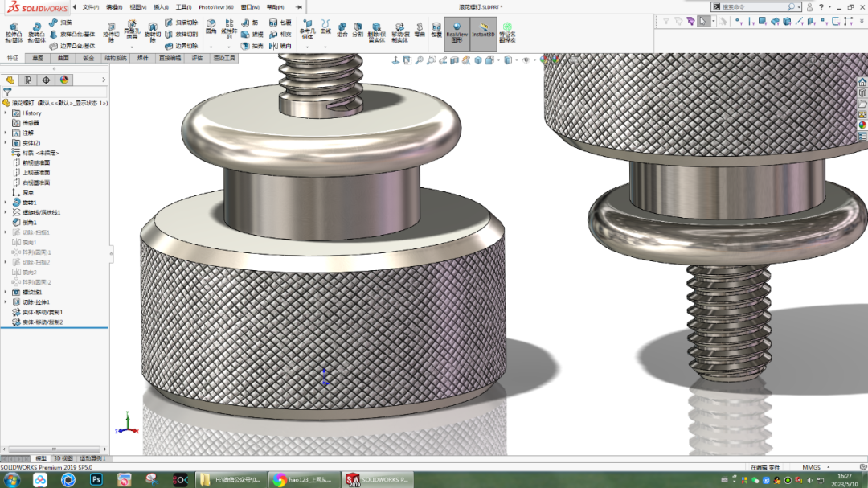
Task: Open the 运动算例1 Motion Study tab
Action: 92,458
